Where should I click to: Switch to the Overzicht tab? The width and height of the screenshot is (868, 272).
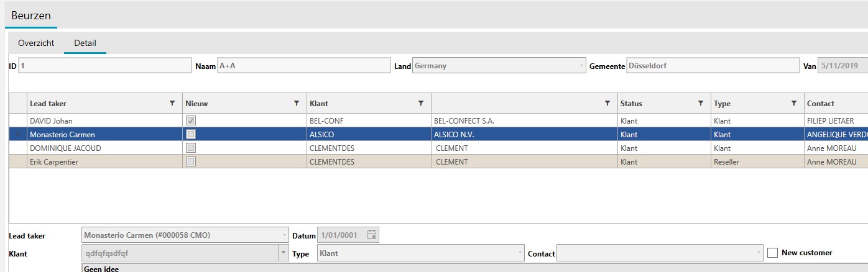(x=36, y=43)
